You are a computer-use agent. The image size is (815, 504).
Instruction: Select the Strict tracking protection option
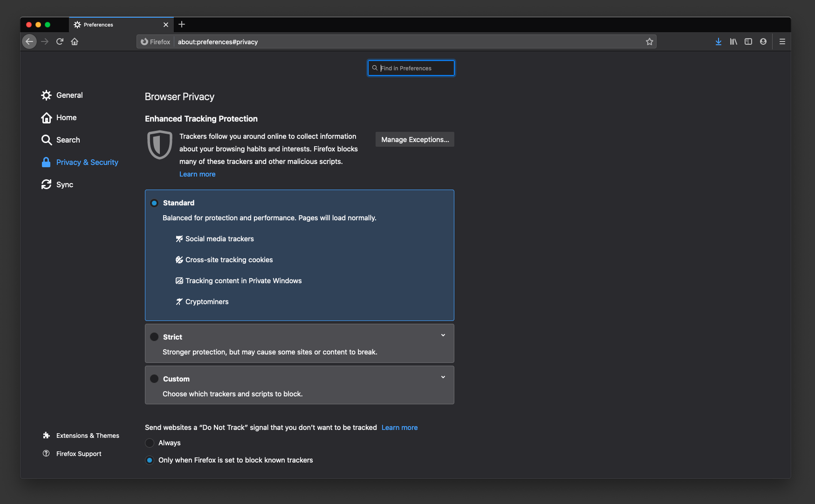[x=154, y=337]
